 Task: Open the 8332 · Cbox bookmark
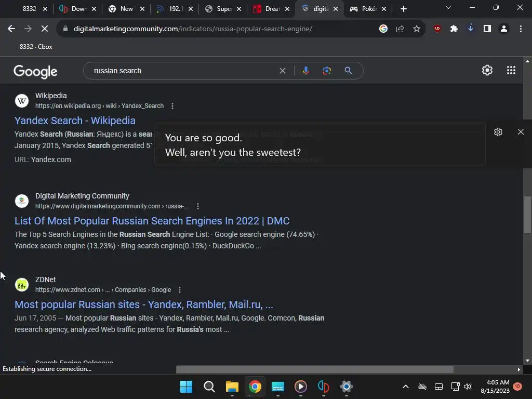click(x=36, y=47)
